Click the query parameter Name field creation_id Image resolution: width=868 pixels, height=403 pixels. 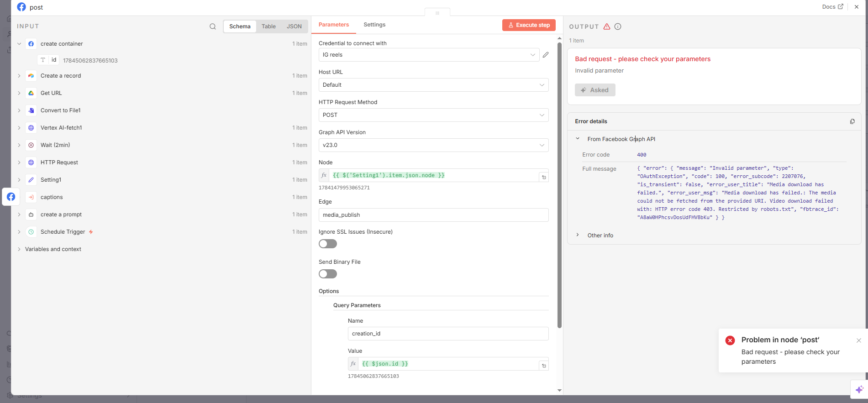pyautogui.click(x=448, y=334)
